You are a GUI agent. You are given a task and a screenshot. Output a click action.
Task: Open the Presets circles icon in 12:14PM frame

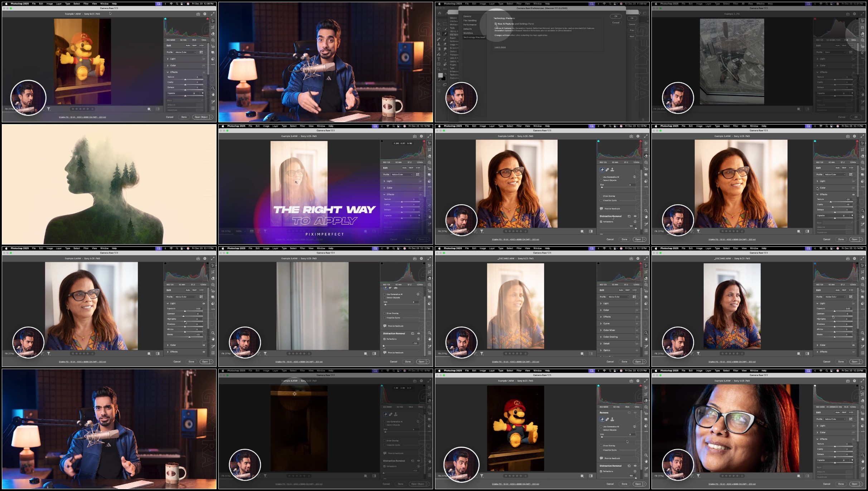tap(863, 303)
